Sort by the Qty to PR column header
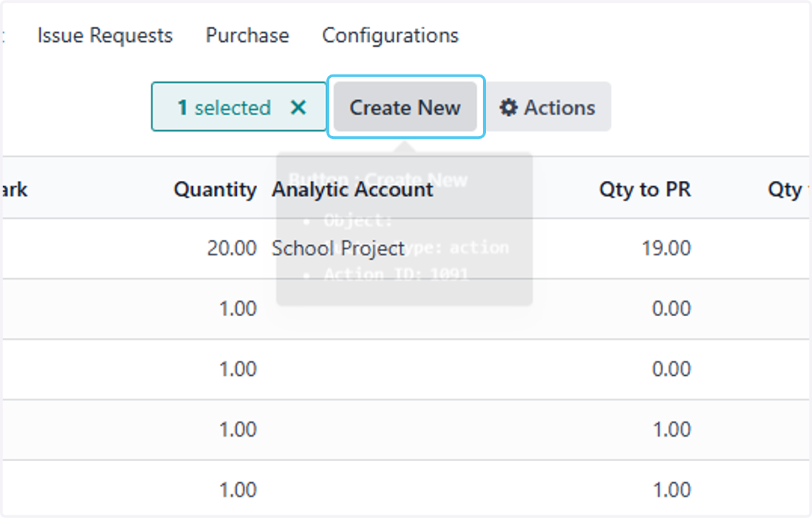The width and height of the screenshot is (812, 518). coord(645,190)
